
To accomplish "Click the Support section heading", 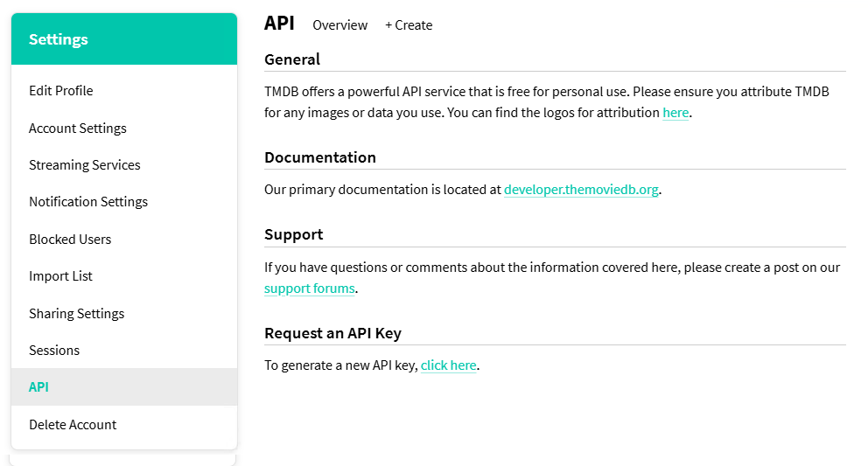I will pyautogui.click(x=293, y=234).
